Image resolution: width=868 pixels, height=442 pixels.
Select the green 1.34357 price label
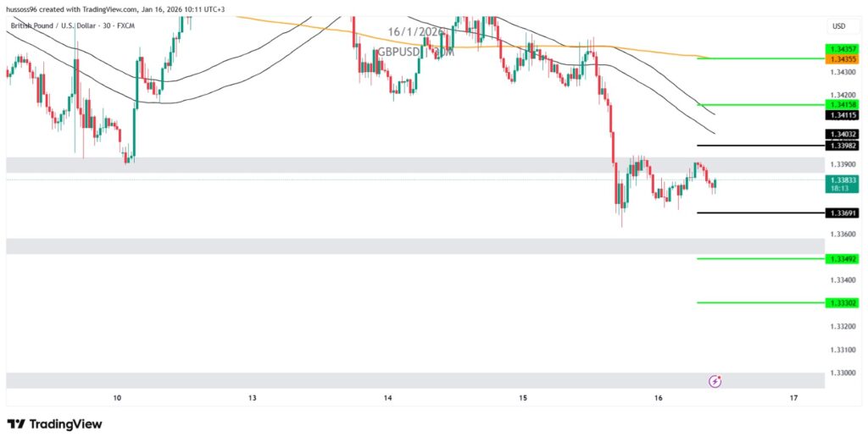pos(843,50)
